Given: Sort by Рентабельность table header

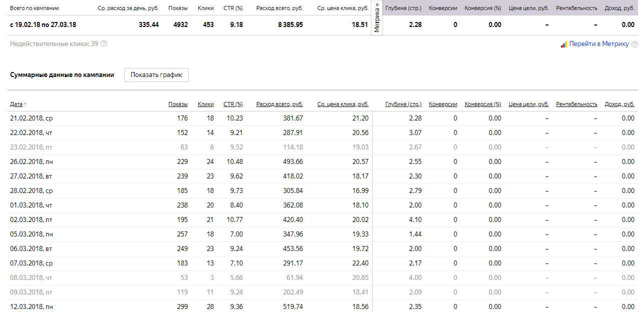Looking at the screenshot, I should tap(576, 104).
